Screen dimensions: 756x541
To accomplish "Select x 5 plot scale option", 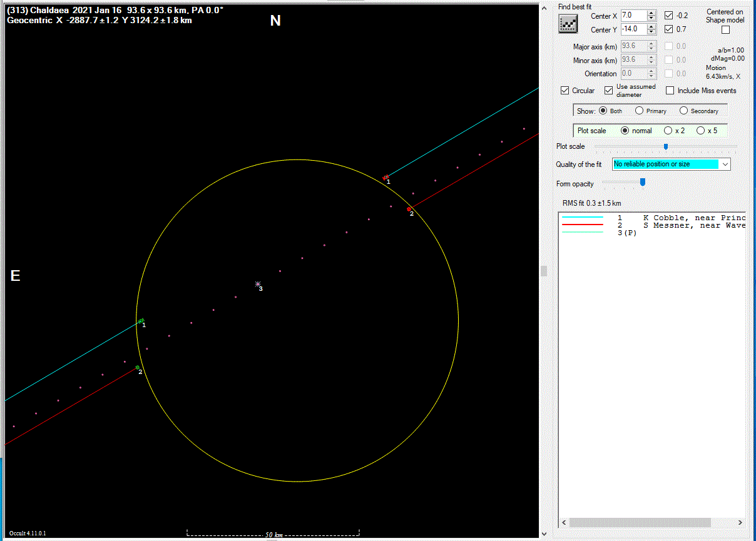I will [700, 131].
